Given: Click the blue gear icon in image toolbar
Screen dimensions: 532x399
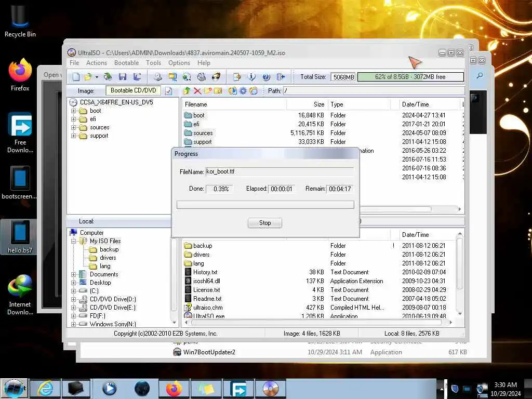Looking at the screenshot, I should coord(243,91).
